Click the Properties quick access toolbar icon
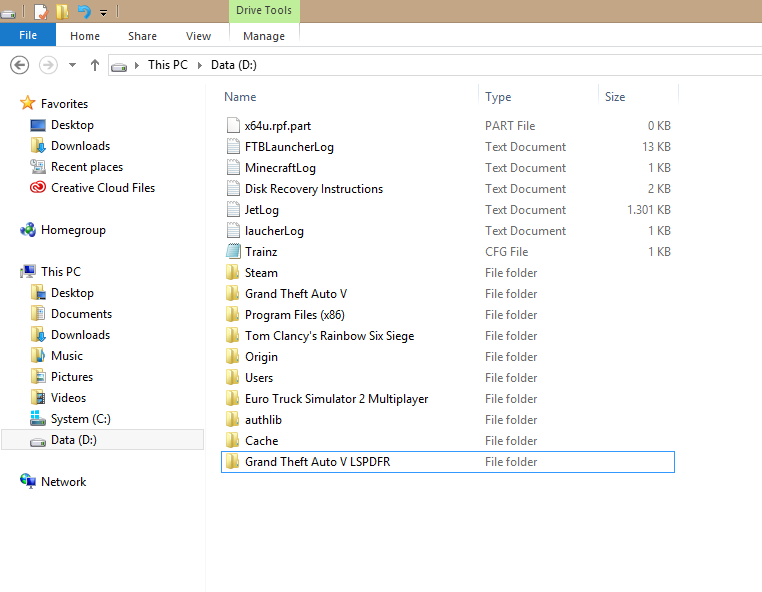 coord(41,11)
